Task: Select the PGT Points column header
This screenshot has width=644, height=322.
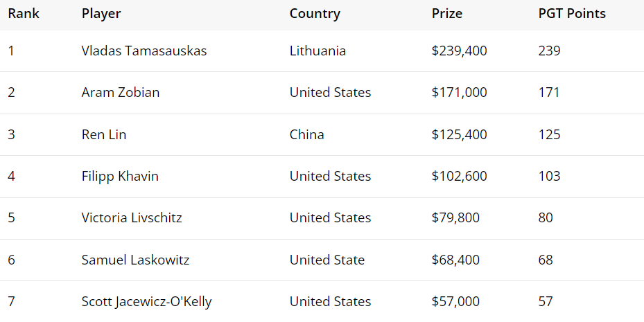Action: coord(572,14)
